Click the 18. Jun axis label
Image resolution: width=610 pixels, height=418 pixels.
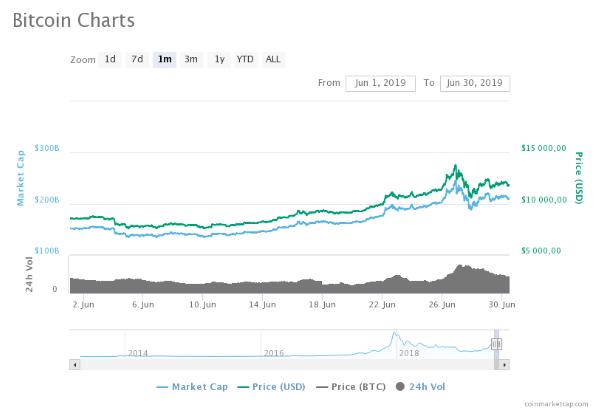(x=322, y=304)
